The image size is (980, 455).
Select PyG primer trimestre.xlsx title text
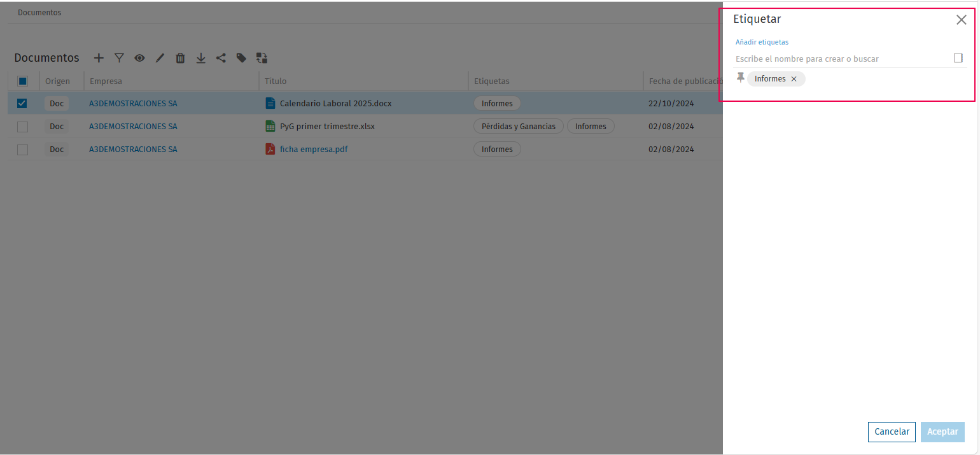[x=327, y=126]
